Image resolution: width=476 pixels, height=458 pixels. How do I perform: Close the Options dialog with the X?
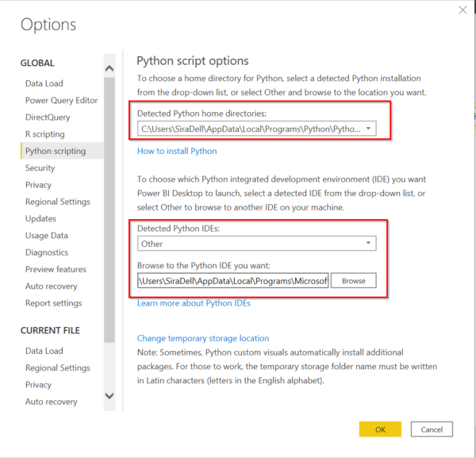click(463, 10)
